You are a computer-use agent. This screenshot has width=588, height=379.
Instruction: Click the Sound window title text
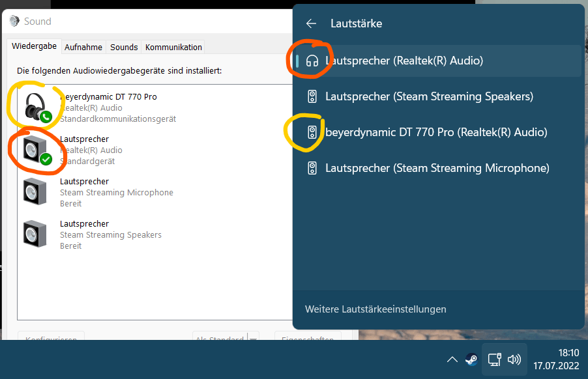point(38,21)
